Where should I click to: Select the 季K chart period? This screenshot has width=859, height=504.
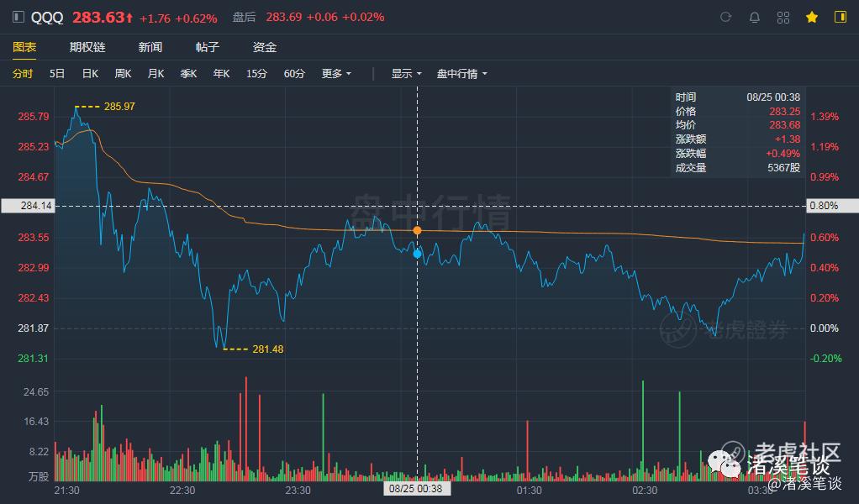pyautogui.click(x=188, y=73)
